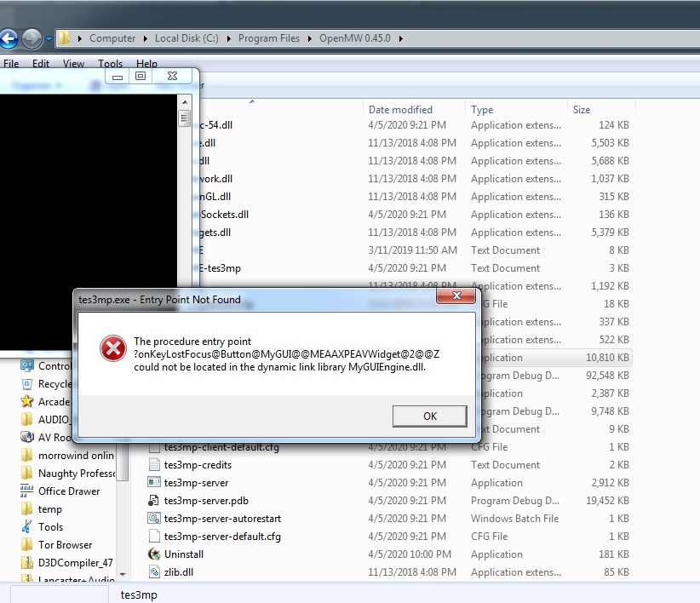Select the tes3mp-server.pdb file icon

click(154, 500)
